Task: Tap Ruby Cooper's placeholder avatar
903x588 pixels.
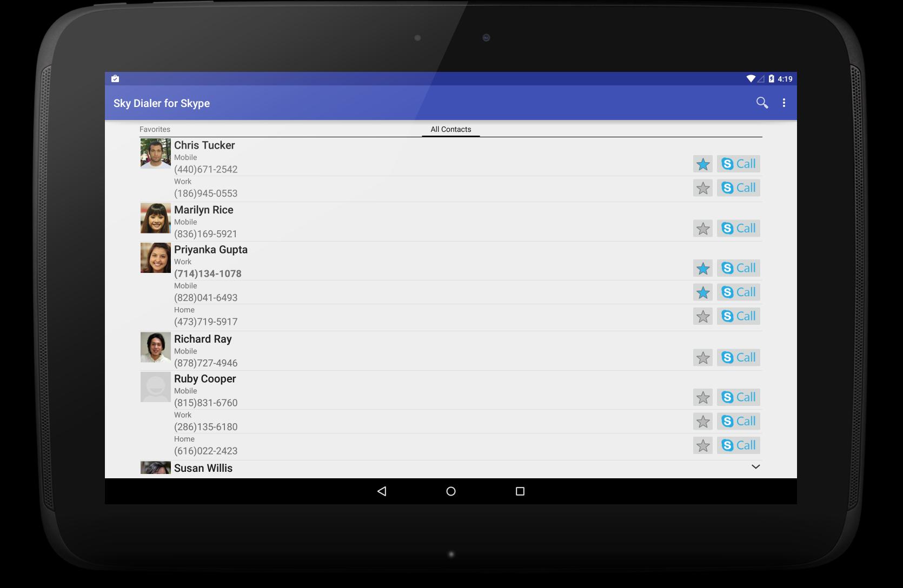Action: coord(156,387)
